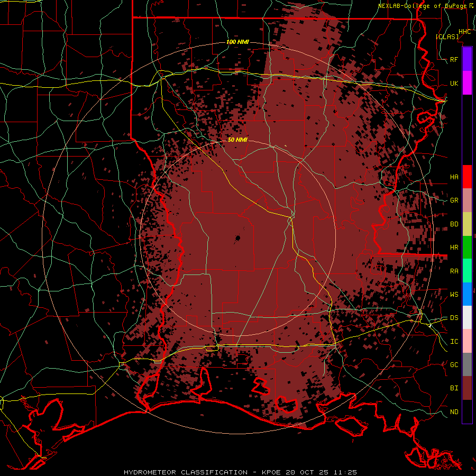This screenshot has height=476, width=476.
Task: Click the "RA" legend label
Action: [x=454, y=271]
